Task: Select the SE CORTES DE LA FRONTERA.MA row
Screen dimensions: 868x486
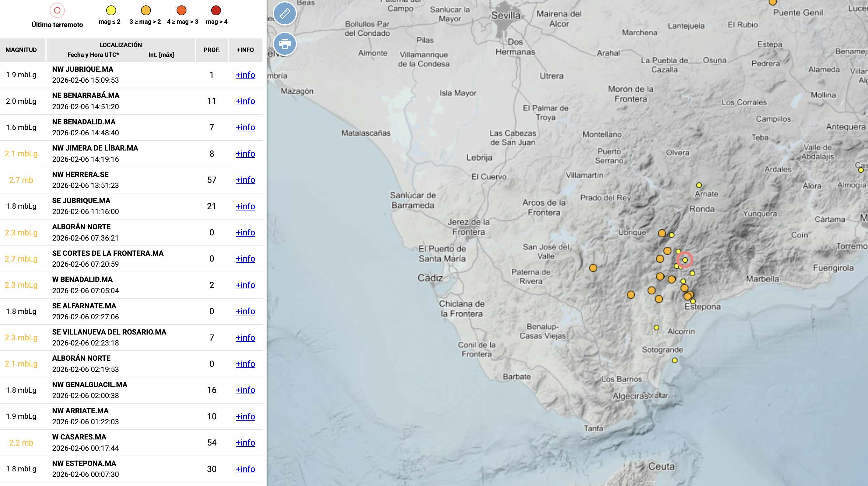Action: pos(108,259)
